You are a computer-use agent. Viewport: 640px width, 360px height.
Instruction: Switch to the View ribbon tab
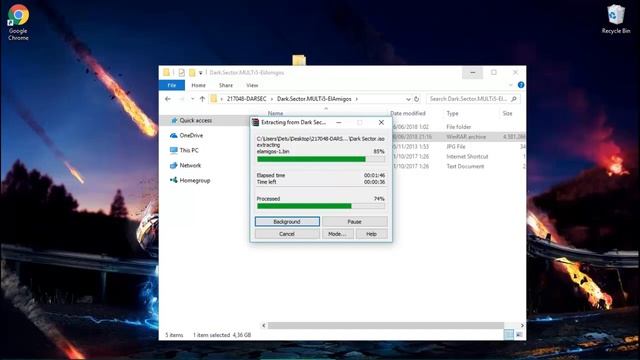tap(252, 85)
